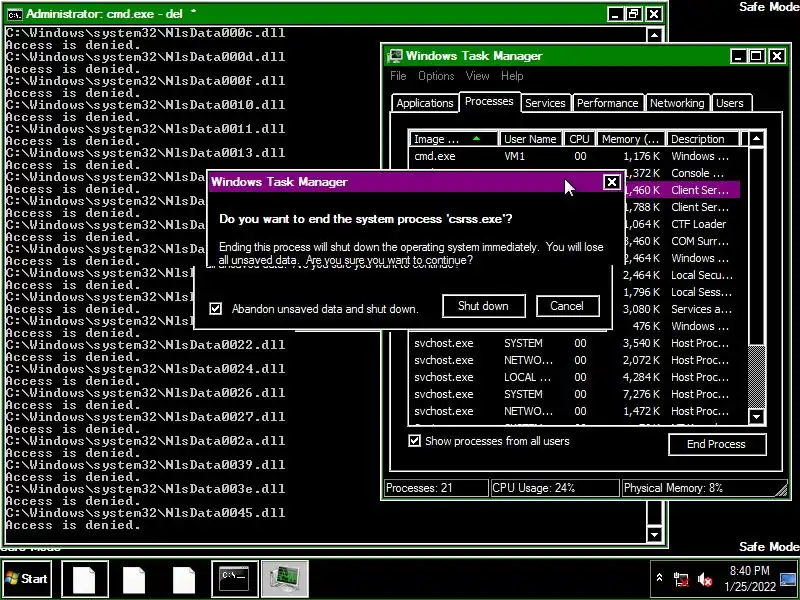The height and width of the screenshot is (600, 800).
Task: Switch to the Applications tab
Action: (424, 103)
